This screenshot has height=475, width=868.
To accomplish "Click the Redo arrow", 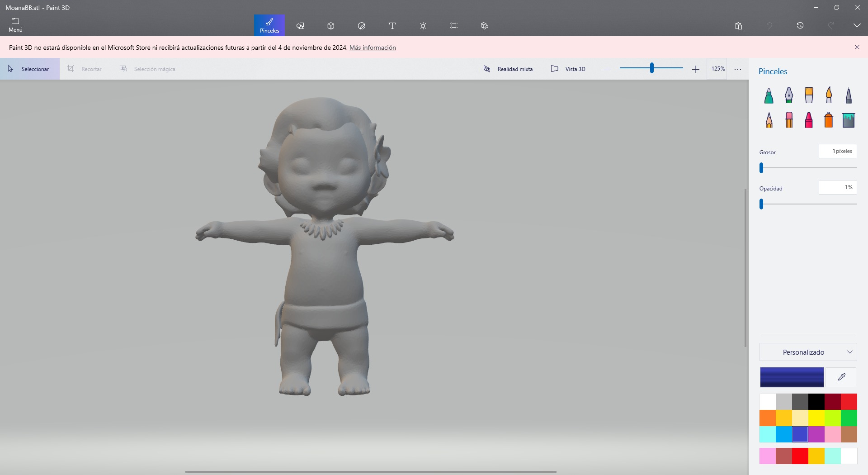I will pyautogui.click(x=831, y=26).
